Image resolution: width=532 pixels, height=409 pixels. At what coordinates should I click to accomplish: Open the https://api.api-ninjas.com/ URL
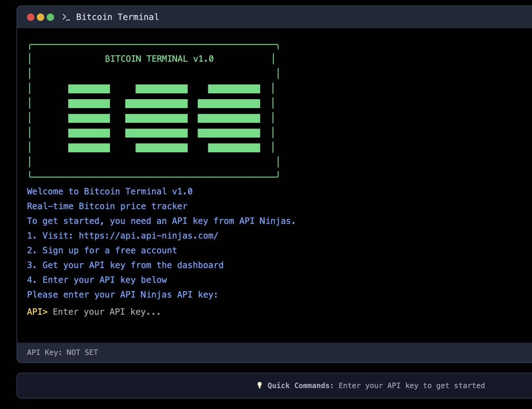point(148,236)
